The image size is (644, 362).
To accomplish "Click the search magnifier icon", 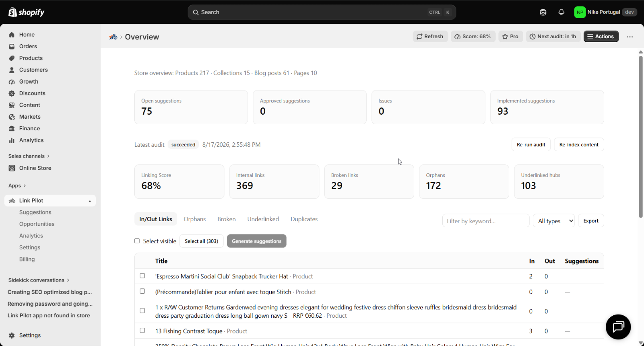I will click(x=196, y=12).
